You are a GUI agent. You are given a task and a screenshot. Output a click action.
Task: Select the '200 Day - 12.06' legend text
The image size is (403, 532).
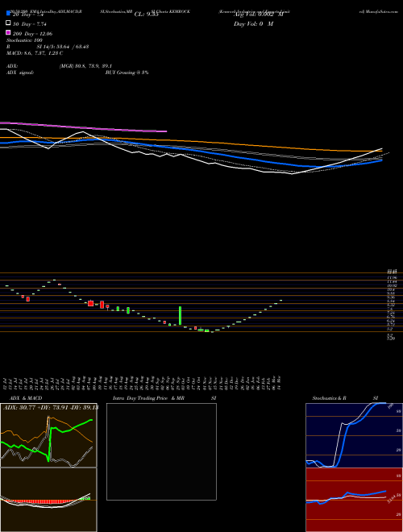pos(32,34)
